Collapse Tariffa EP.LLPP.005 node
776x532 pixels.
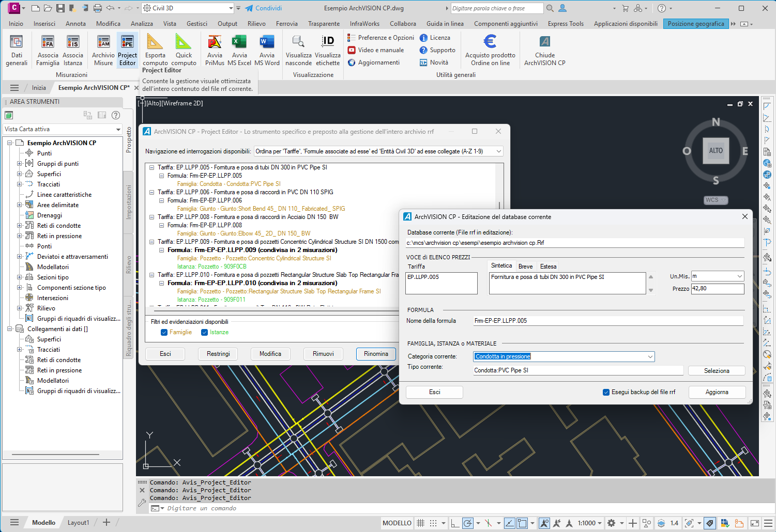(x=151, y=167)
